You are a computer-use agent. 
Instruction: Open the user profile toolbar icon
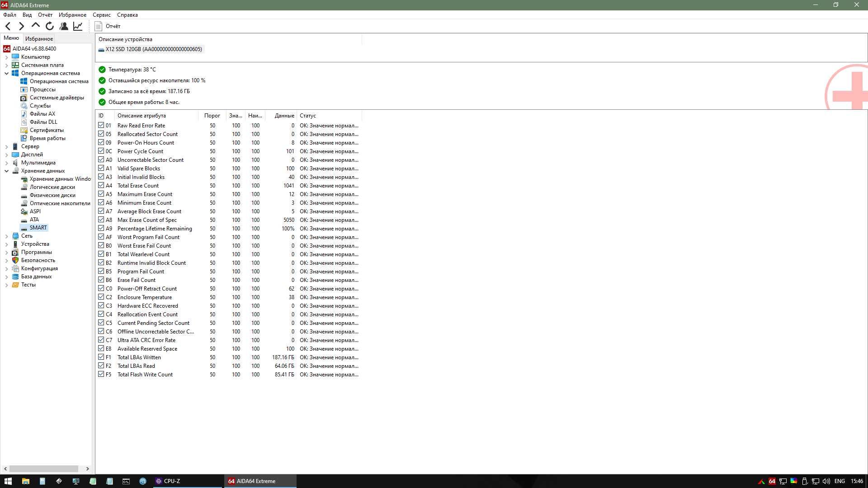[x=64, y=26]
